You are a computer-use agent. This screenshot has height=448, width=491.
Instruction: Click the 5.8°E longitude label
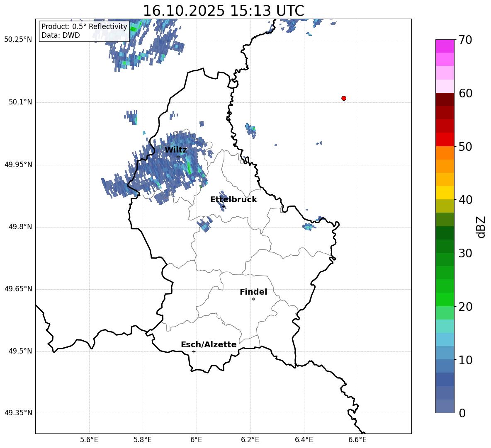143,440
